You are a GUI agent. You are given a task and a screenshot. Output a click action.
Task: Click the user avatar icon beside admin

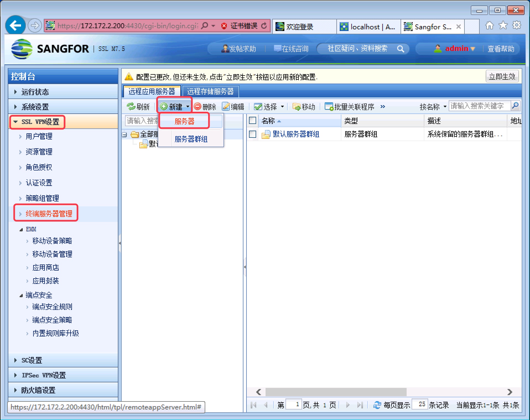click(x=438, y=49)
